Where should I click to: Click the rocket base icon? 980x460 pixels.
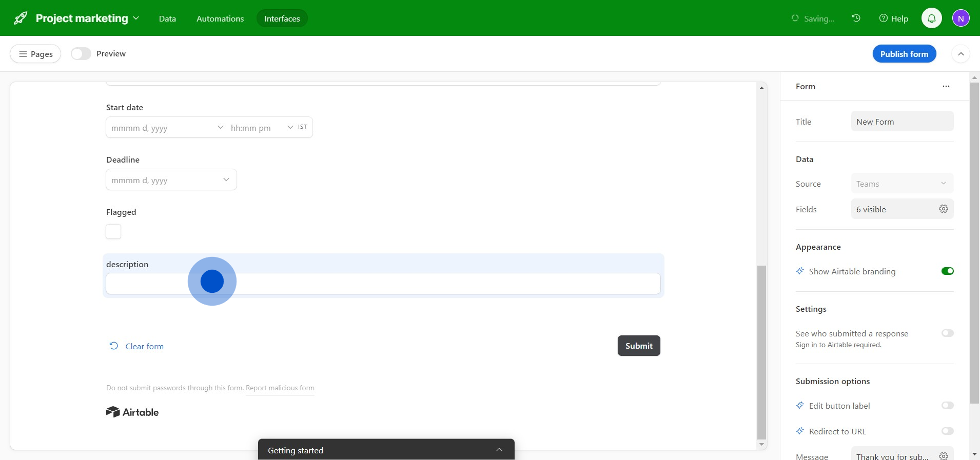pos(21,18)
